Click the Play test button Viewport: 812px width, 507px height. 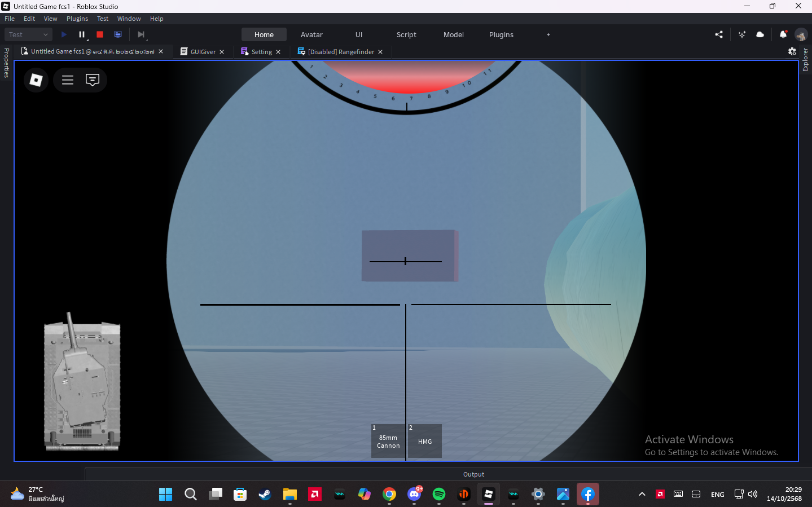(x=64, y=34)
